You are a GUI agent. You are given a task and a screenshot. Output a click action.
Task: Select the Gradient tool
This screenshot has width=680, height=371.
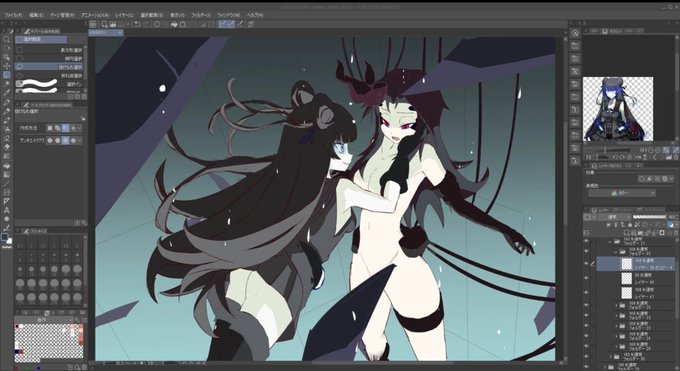tap(7, 174)
